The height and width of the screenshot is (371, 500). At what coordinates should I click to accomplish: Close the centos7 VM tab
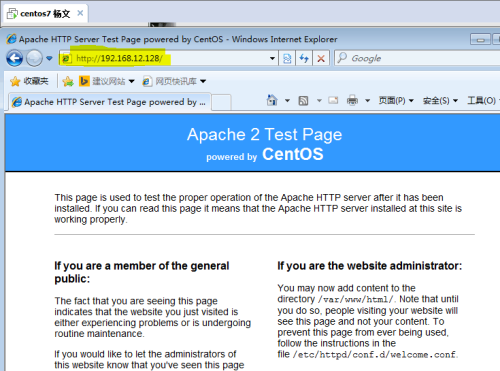point(80,13)
